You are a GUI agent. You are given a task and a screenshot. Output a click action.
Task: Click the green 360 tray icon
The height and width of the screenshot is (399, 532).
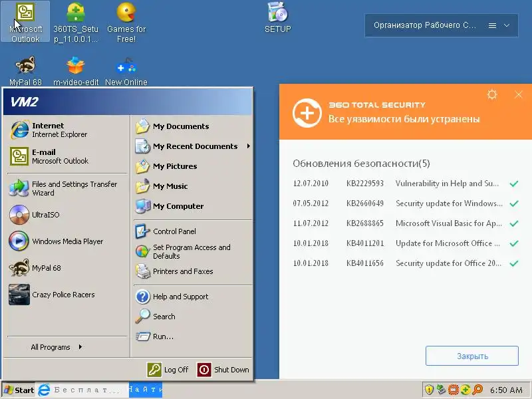click(x=465, y=390)
